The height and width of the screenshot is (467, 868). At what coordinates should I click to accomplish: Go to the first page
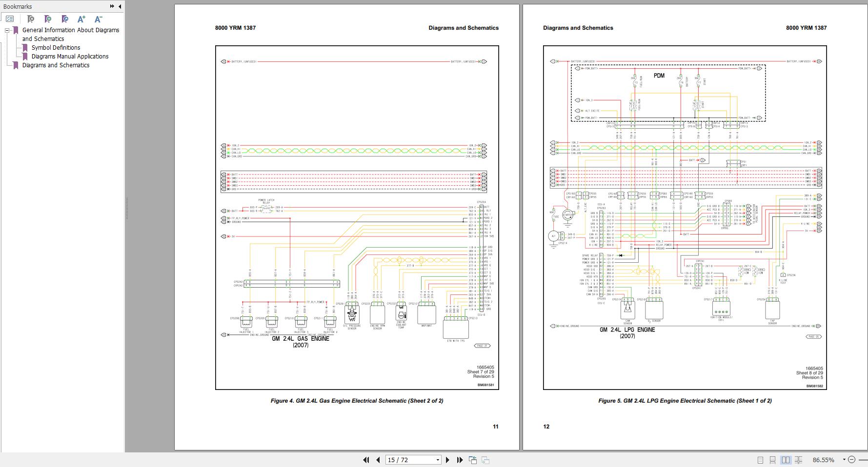click(x=365, y=460)
